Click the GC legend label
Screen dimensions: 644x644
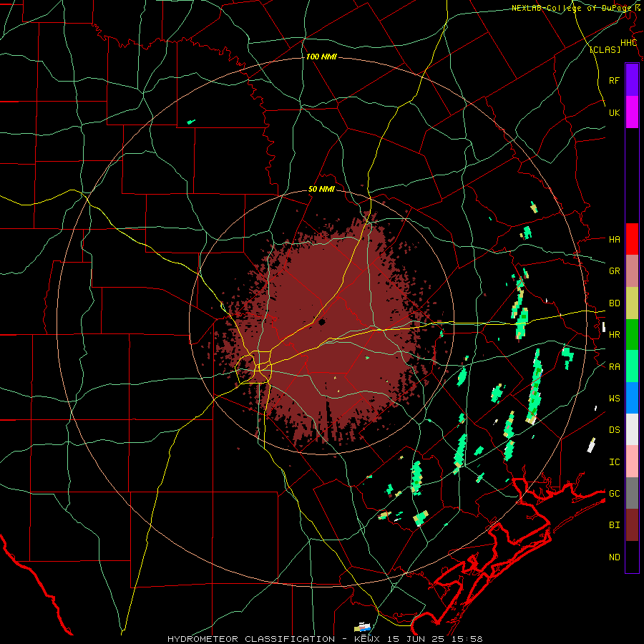pyautogui.click(x=614, y=493)
